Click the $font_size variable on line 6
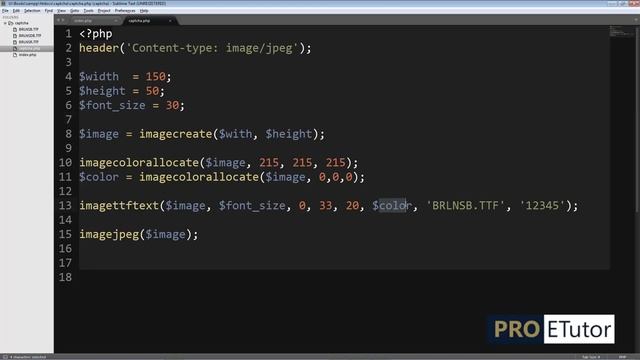Screen dimensions: 640x360 click(x=112, y=105)
